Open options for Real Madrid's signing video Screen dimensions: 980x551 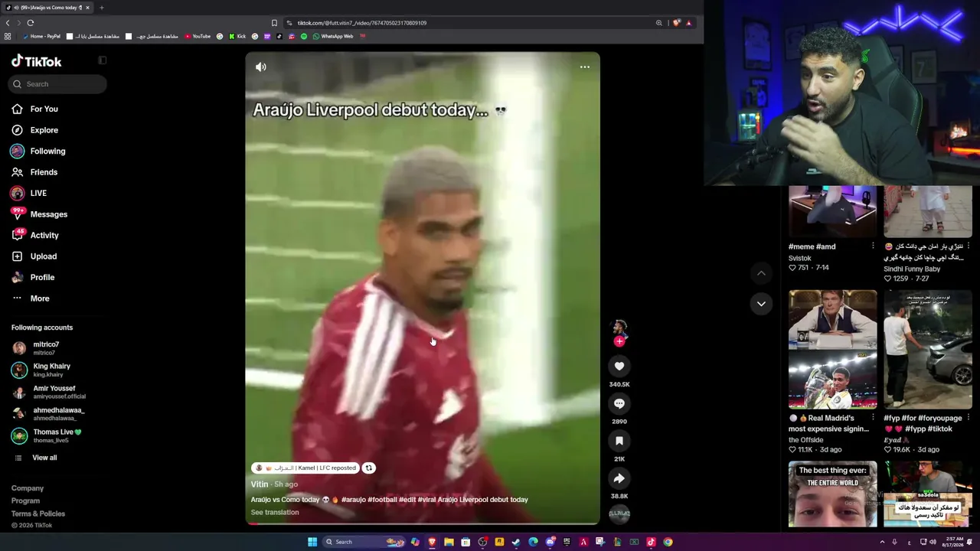click(x=873, y=418)
